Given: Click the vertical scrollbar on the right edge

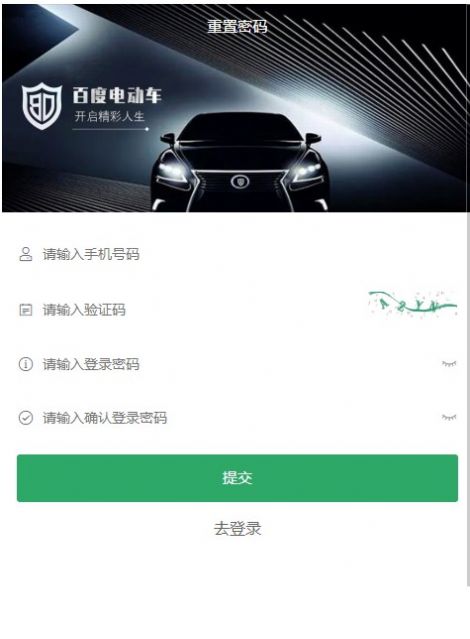Looking at the screenshot, I should (x=468, y=399).
